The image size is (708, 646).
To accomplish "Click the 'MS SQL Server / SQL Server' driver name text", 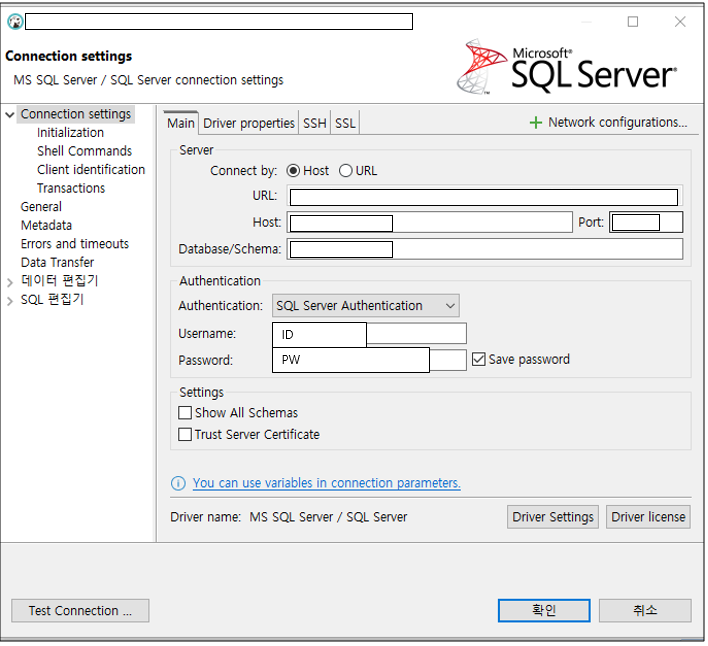I will tap(328, 517).
